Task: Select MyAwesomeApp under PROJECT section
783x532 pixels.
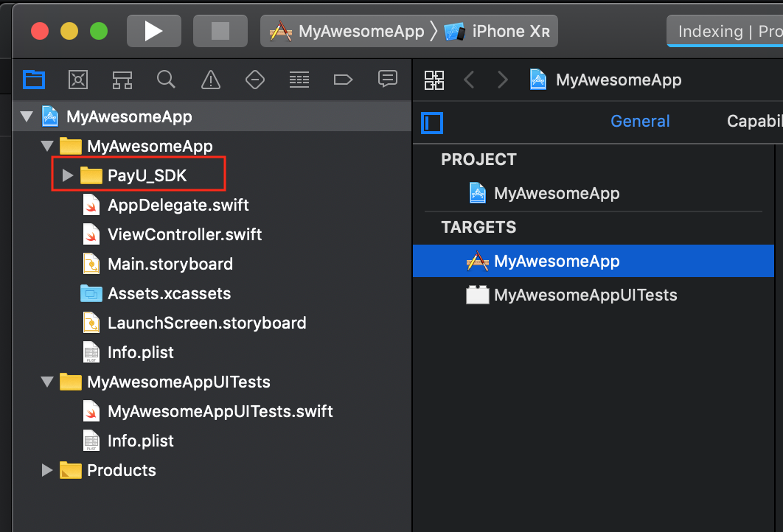Action: click(x=557, y=193)
